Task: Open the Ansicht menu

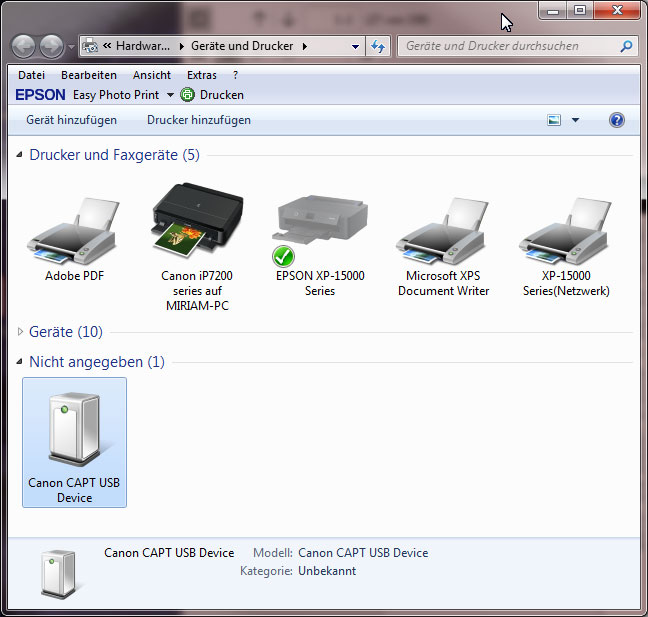Action: coord(152,75)
